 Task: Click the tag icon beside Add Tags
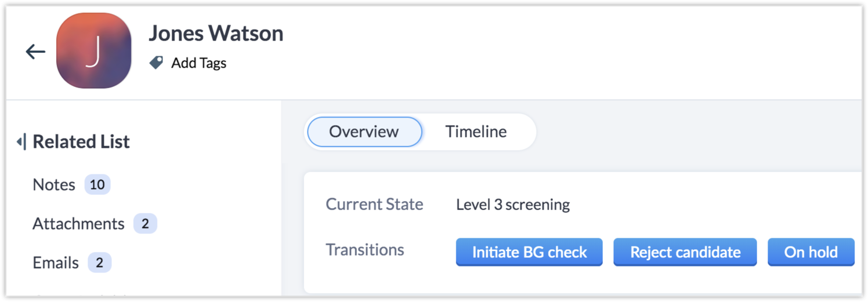click(x=156, y=63)
